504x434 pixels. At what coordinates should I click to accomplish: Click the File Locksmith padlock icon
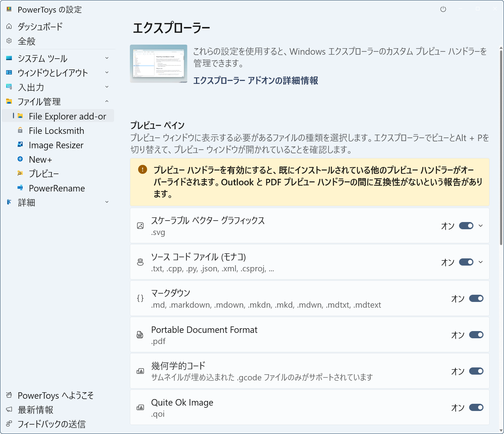(x=20, y=130)
